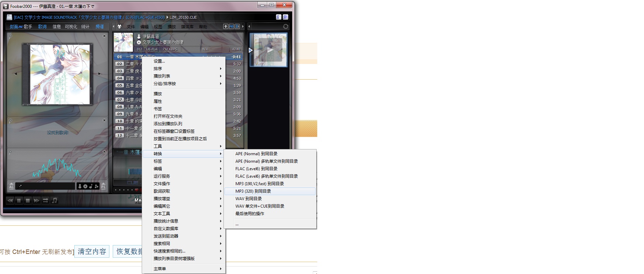Click the album disc icon in search bar
The image size is (644, 274).
click(85, 186)
